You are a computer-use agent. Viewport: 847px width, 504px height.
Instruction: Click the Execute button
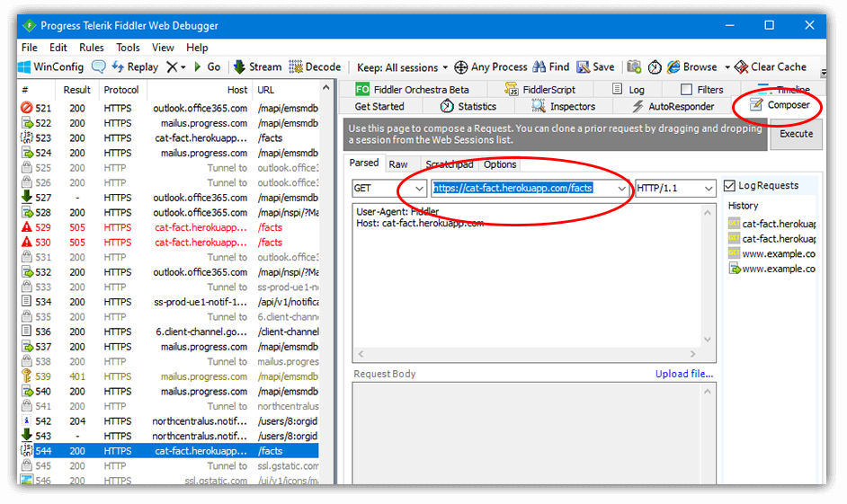(x=796, y=134)
